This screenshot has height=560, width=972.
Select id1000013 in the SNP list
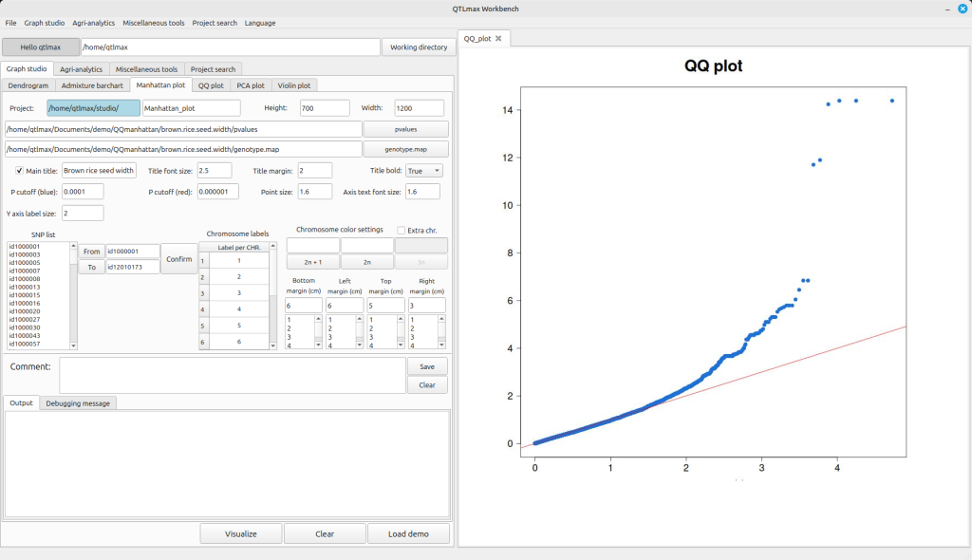24,287
